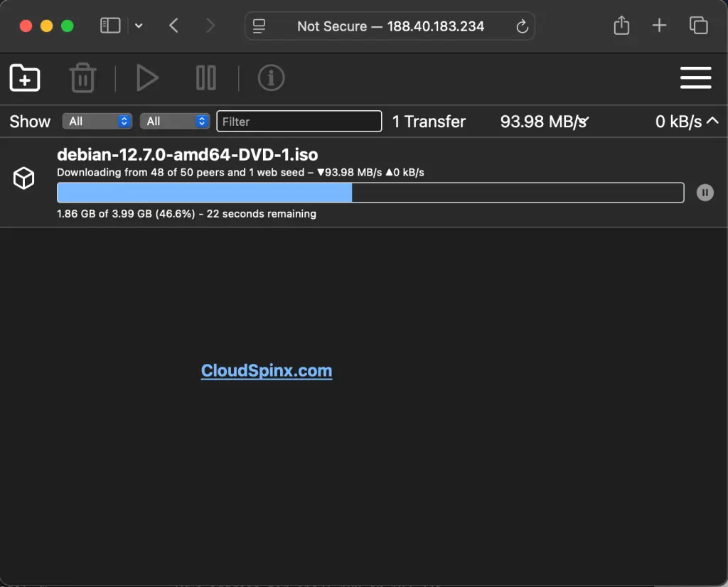Viewport: 728px width, 587px height.
Task: Open torrent details with the info icon
Action: (271, 77)
